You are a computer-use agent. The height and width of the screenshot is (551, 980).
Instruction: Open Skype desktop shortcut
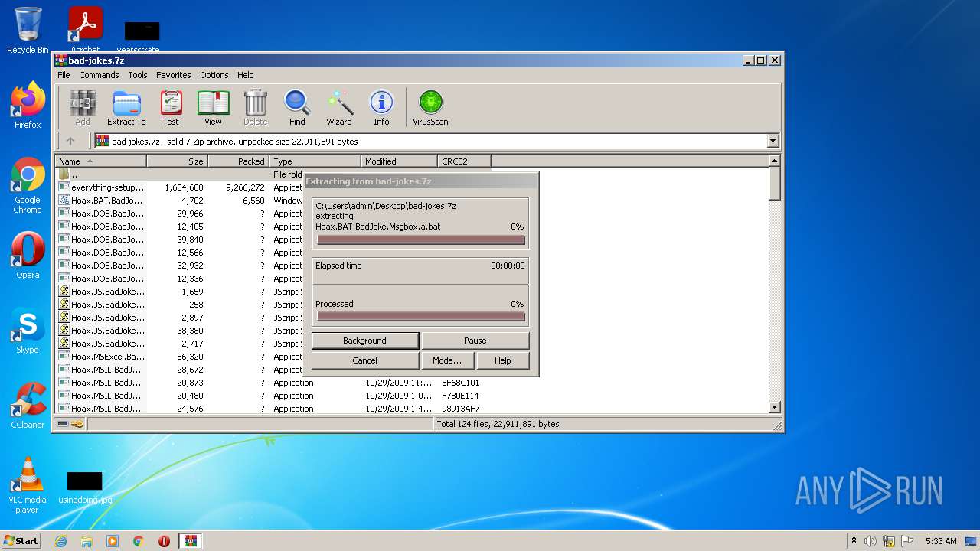point(28,331)
